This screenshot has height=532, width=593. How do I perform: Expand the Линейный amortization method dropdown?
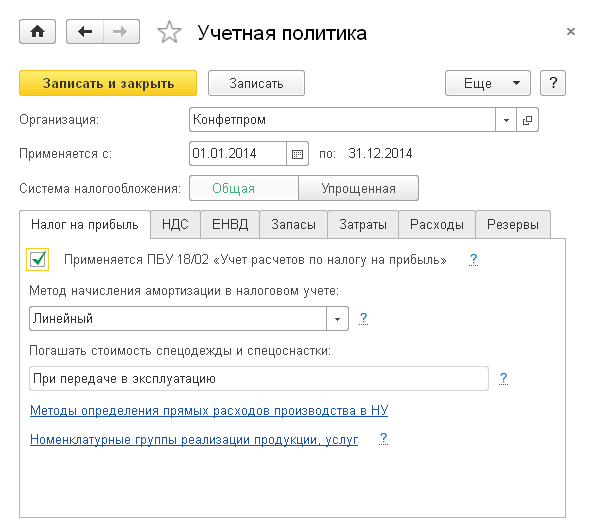pos(337,319)
